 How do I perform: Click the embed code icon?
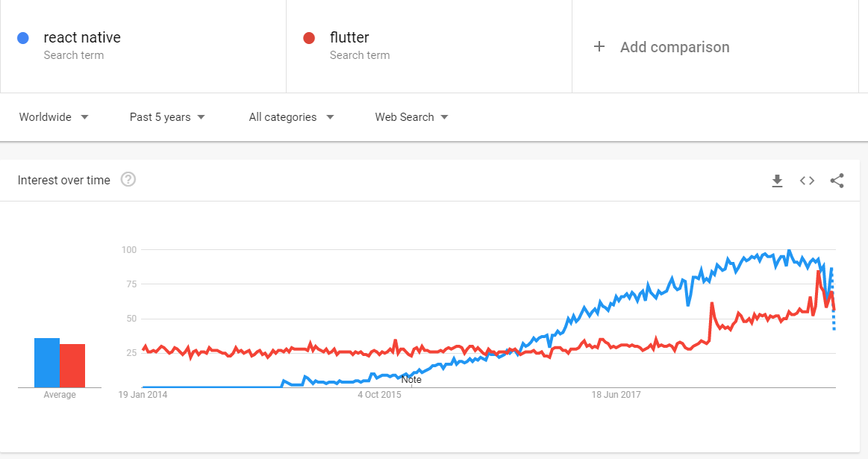click(807, 181)
